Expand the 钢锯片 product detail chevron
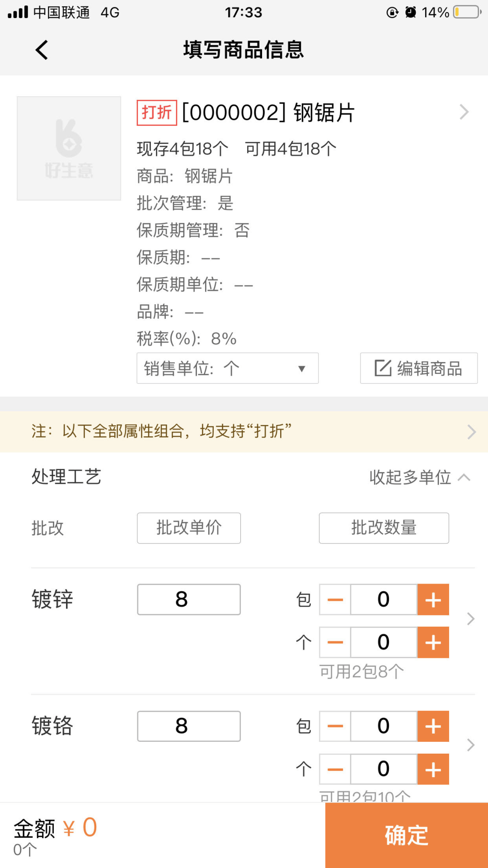The image size is (488, 868). coord(464,112)
